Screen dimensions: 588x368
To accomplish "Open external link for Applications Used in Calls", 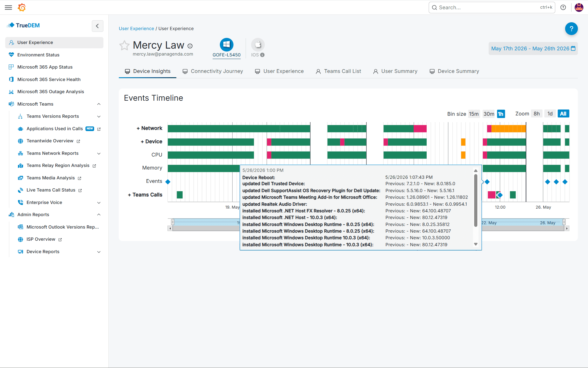I will pyautogui.click(x=99, y=129).
